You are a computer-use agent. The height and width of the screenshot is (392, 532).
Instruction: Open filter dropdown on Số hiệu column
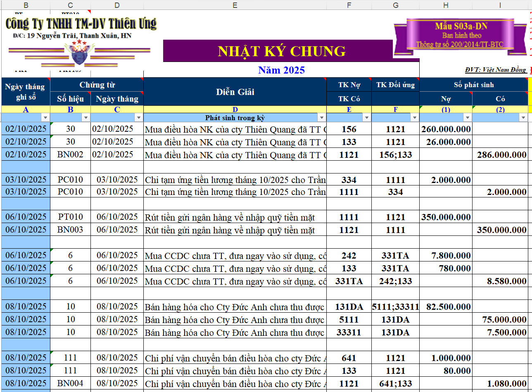click(x=85, y=117)
